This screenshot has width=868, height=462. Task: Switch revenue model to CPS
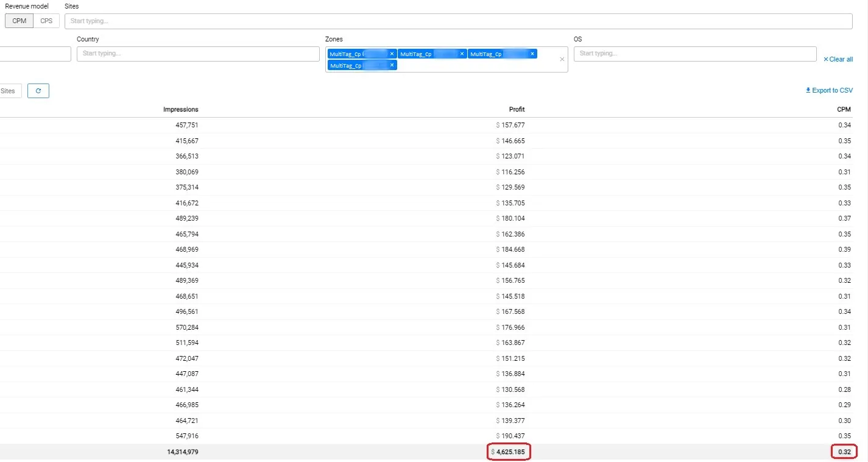pyautogui.click(x=46, y=21)
